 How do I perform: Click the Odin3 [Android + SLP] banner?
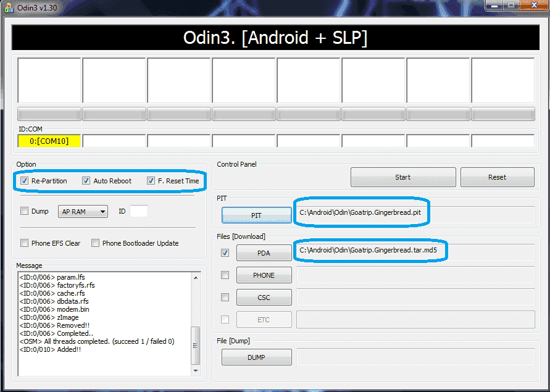275,38
